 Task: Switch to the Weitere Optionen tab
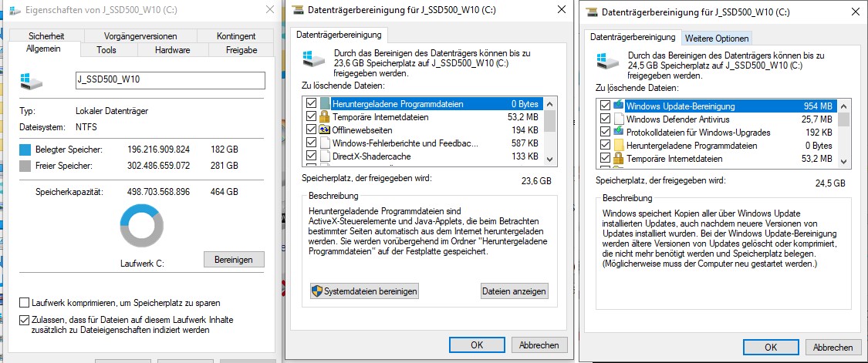[716, 39]
